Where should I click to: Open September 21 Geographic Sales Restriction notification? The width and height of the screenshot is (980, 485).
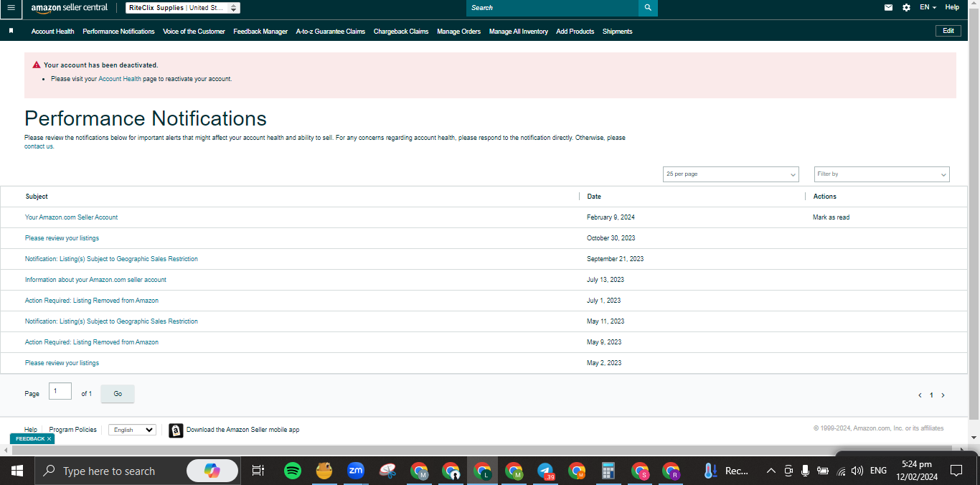coord(111,259)
